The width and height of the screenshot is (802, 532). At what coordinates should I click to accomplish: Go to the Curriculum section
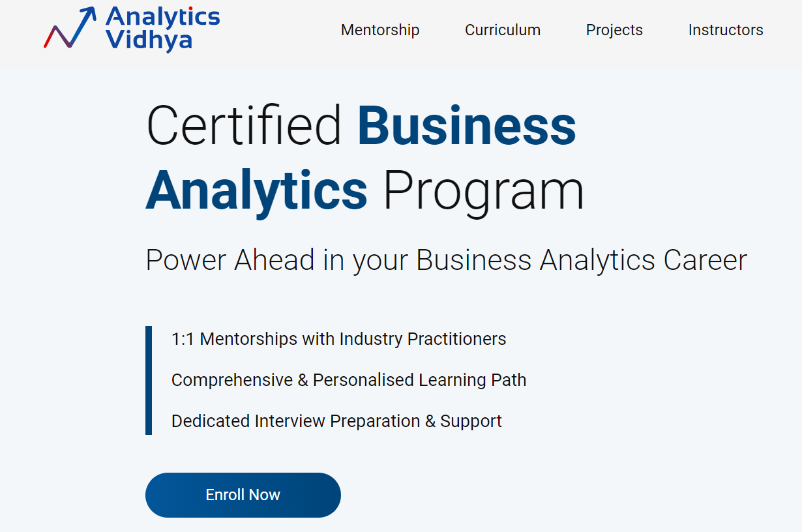point(503,30)
